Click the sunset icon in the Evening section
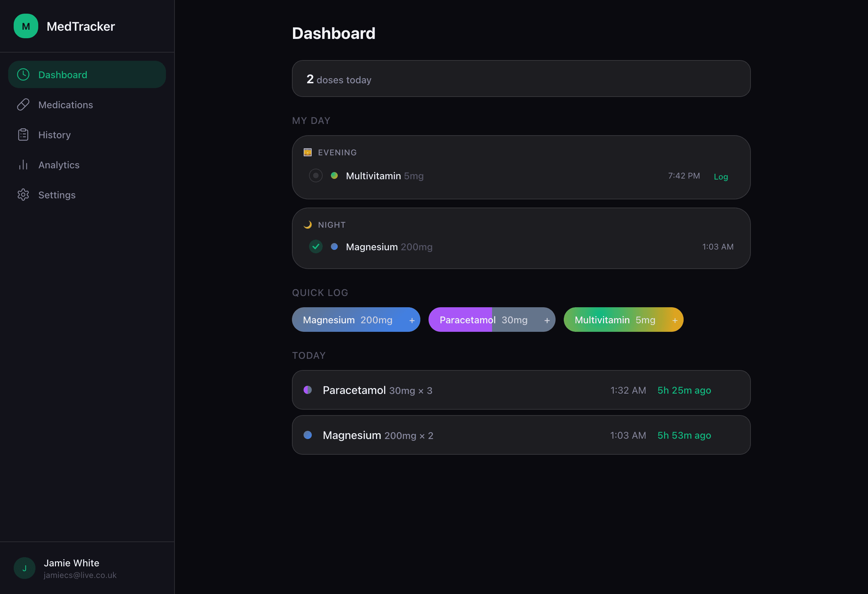The height and width of the screenshot is (594, 868). pyautogui.click(x=307, y=152)
